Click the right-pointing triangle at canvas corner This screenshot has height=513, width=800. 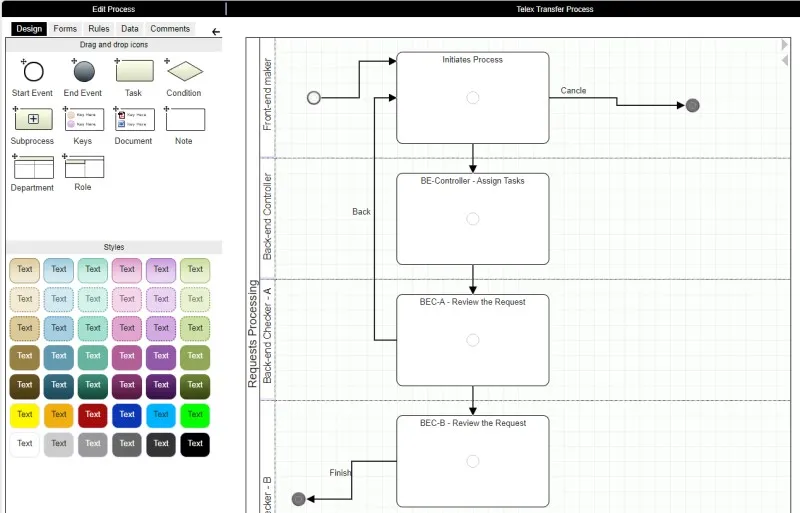click(785, 44)
